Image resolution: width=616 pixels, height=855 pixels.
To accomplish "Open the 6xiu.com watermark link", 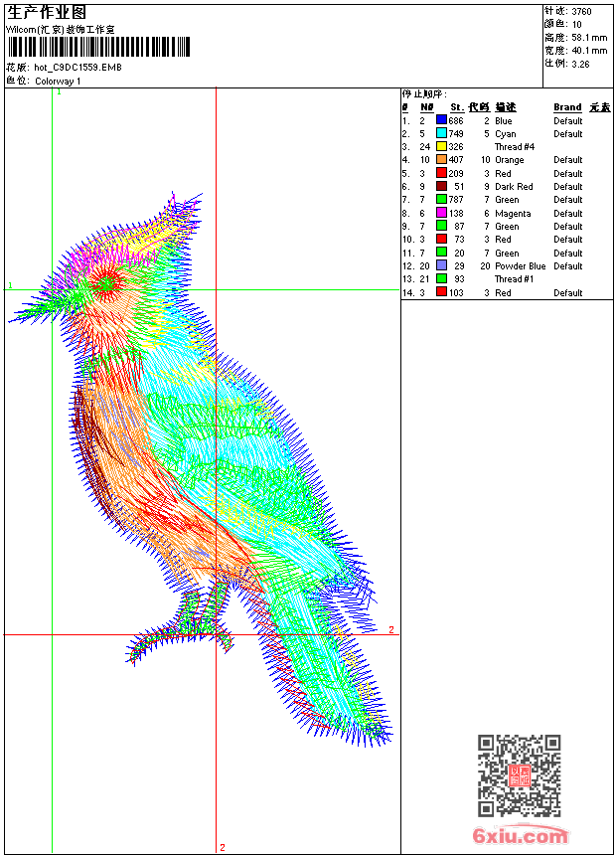I will [x=520, y=835].
